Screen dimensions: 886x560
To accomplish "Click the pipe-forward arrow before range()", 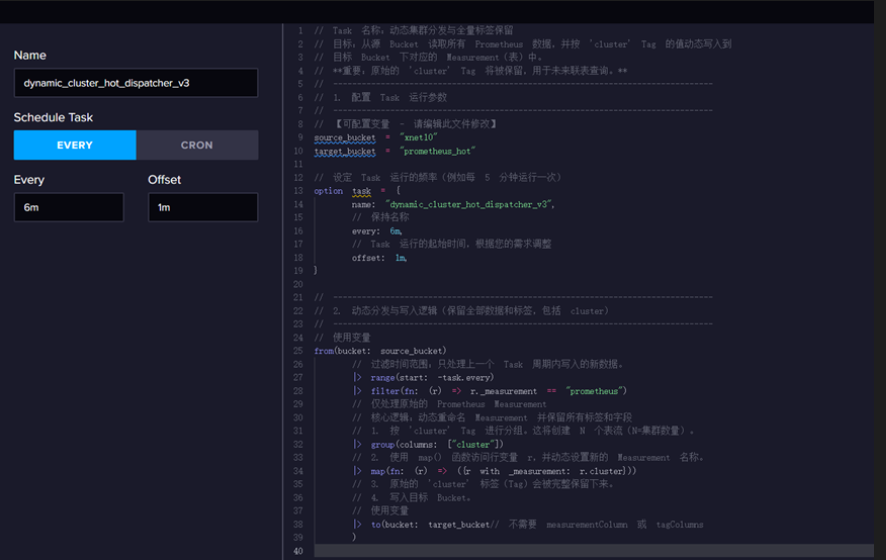I will (357, 377).
